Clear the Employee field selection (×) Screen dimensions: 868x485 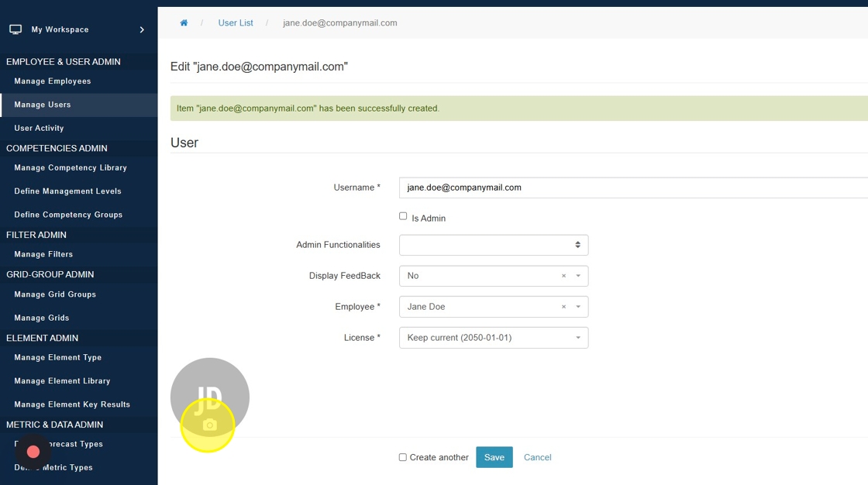(x=563, y=307)
